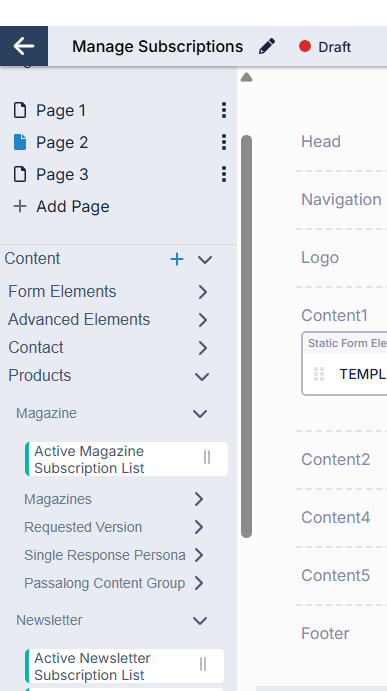Select Page 2 in the page list
The height and width of the screenshot is (691, 387).
pos(62,142)
